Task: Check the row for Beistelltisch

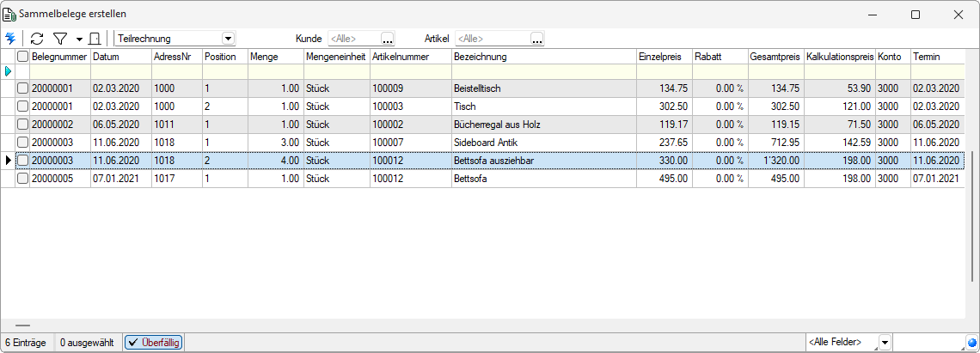Action: (x=22, y=88)
